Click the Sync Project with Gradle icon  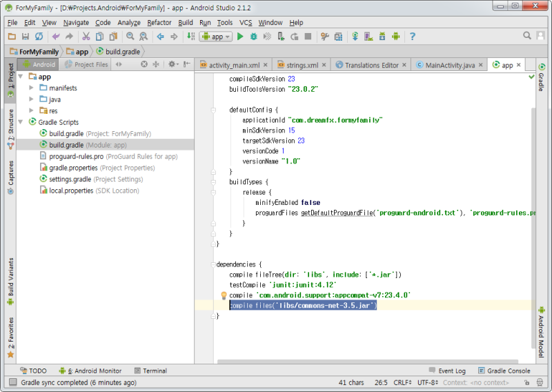pyautogui.click(x=355, y=37)
